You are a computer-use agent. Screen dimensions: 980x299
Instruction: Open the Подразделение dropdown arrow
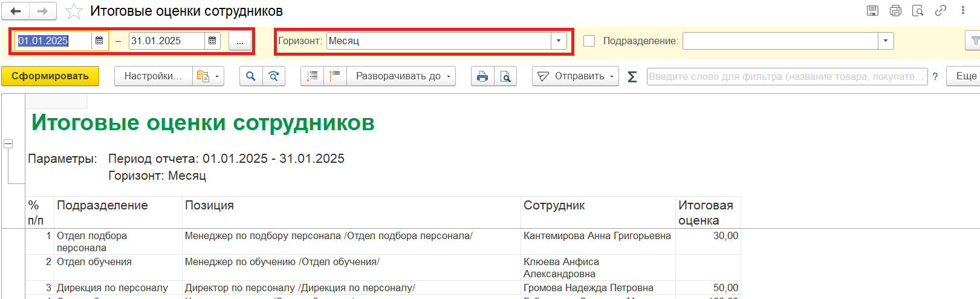click(886, 41)
